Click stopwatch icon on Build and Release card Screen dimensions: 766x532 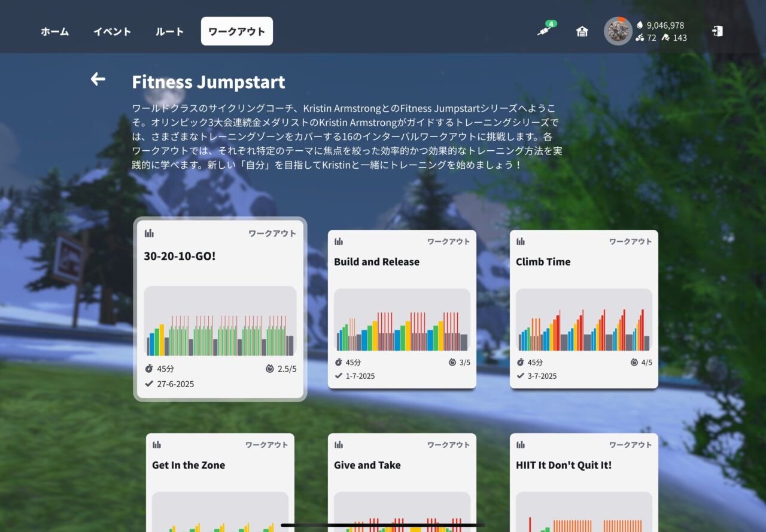pyautogui.click(x=339, y=362)
